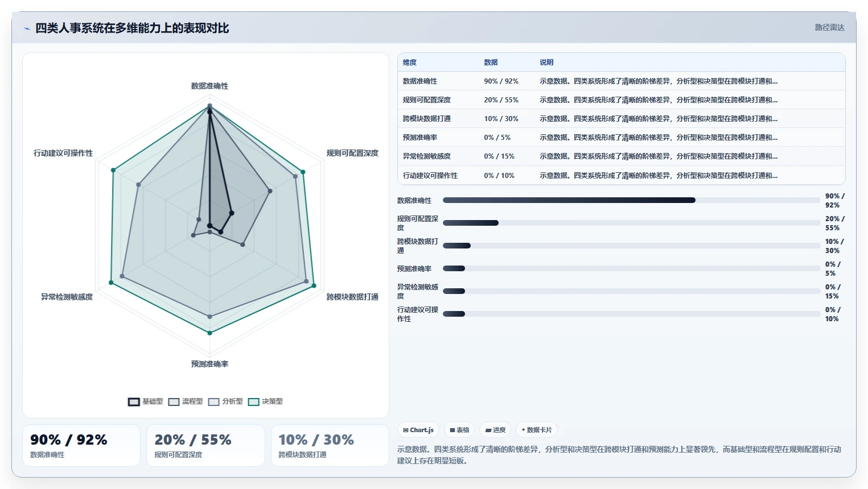Click the 决策型 point on the 行动建议可操作性 axis
Screen dimensions: 868x489
pyautogui.click(x=113, y=170)
